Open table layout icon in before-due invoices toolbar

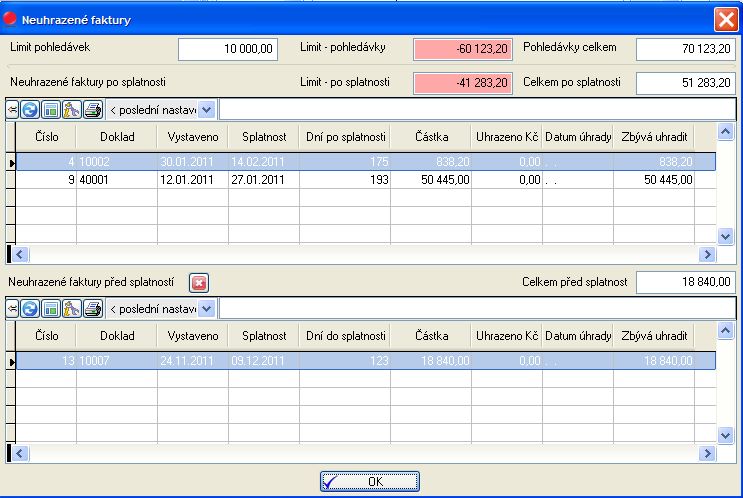50,308
